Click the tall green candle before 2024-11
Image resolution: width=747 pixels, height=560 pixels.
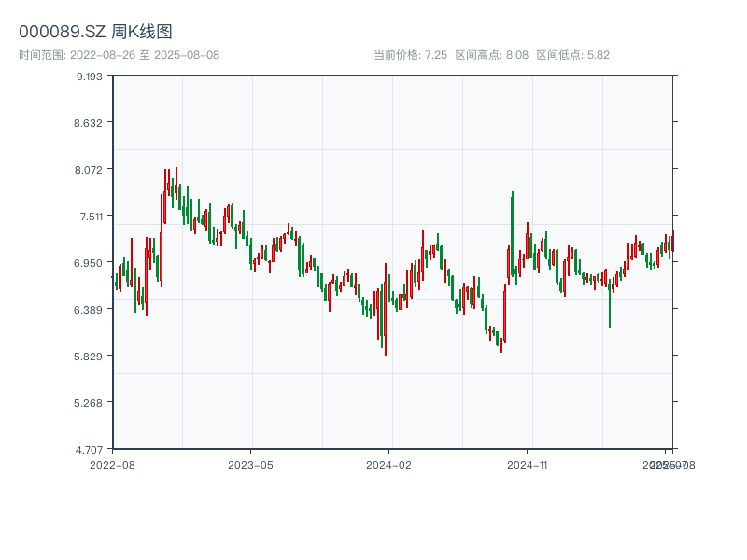tap(512, 233)
